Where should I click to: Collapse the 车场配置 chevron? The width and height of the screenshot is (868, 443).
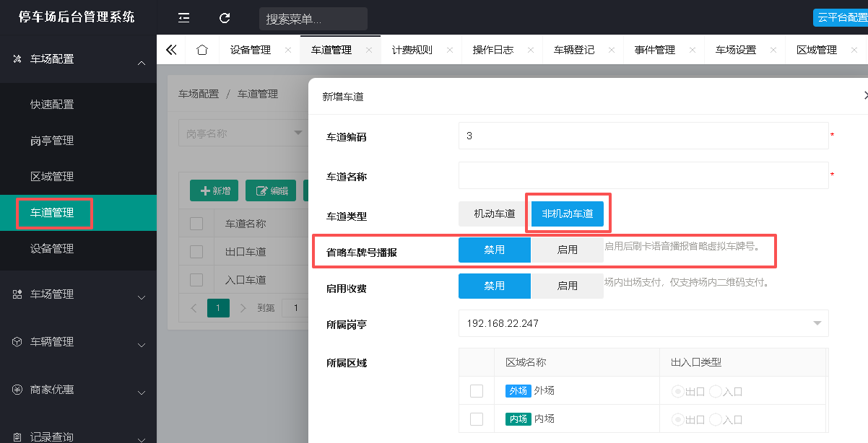(x=142, y=63)
